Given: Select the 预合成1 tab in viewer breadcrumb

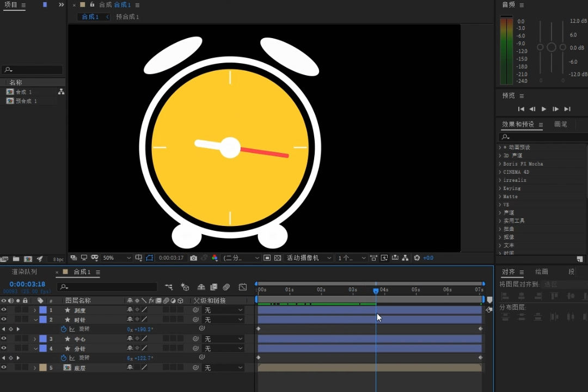Looking at the screenshot, I should [127, 17].
